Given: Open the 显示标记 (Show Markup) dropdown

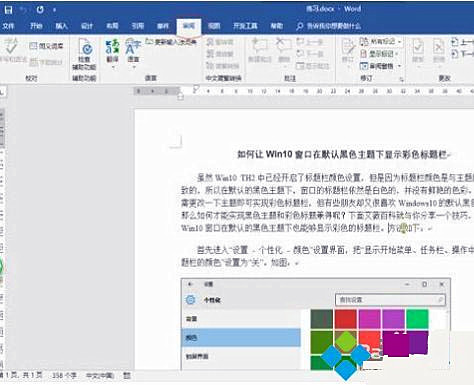Looking at the screenshot, I should coord(380,54).
